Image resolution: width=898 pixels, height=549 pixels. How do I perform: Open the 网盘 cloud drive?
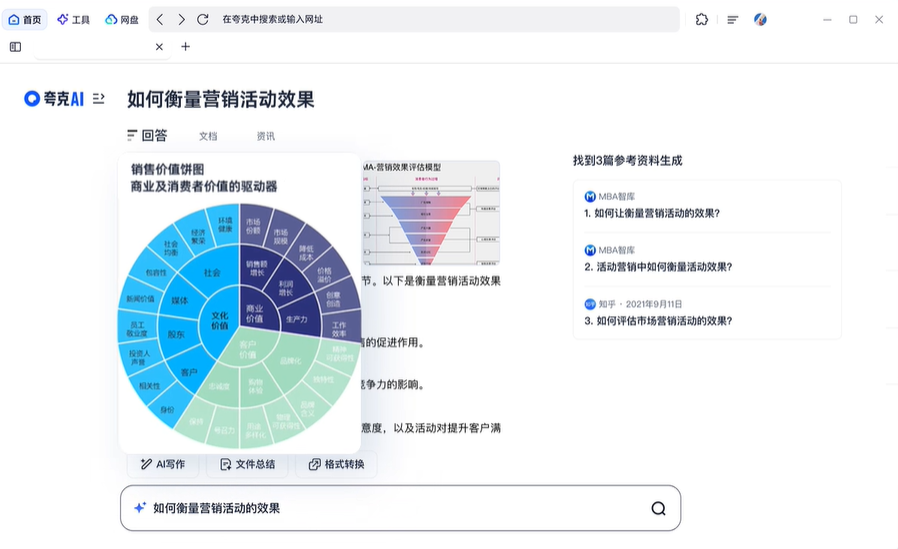pos(122,19)
